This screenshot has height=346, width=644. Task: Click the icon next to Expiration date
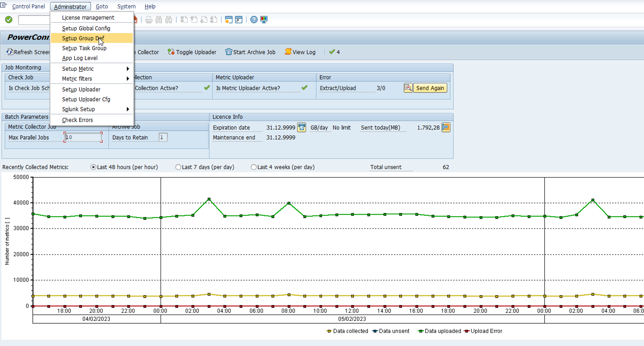tap(301, 128)
